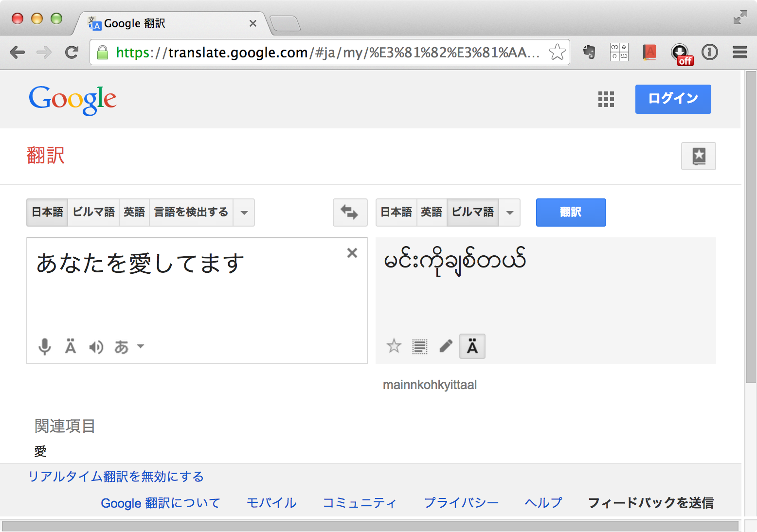Open the Myanmar font extension icon
Viewport: 757px width, 532px height.
(619, 52)
